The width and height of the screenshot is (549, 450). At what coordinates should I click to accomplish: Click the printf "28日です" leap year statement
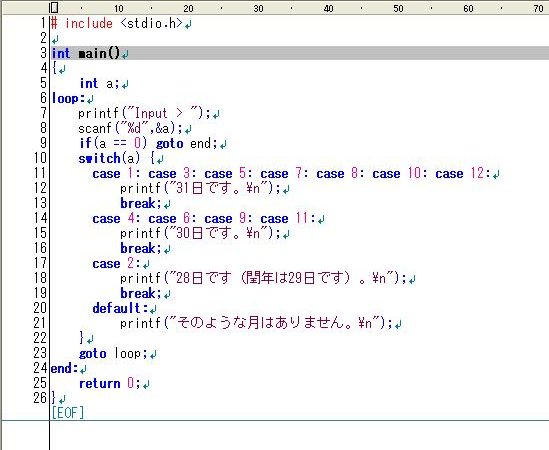coord(263,278)
